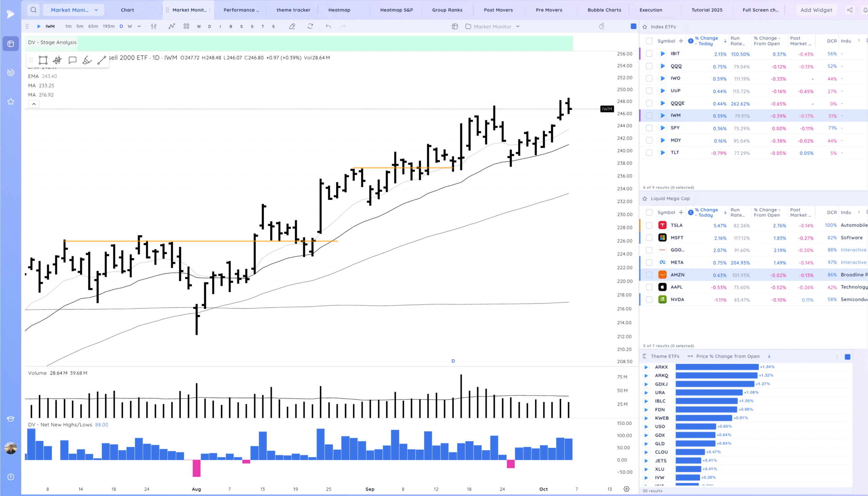Image resolution: width=868 pixels, height=496 pixels.
Task: Open the indicators icon in chart toolbar
Action: click(172, 26)
